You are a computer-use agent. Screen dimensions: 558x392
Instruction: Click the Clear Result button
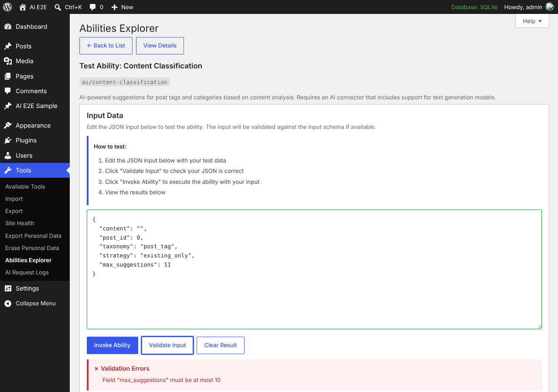(x=221, y=345)
